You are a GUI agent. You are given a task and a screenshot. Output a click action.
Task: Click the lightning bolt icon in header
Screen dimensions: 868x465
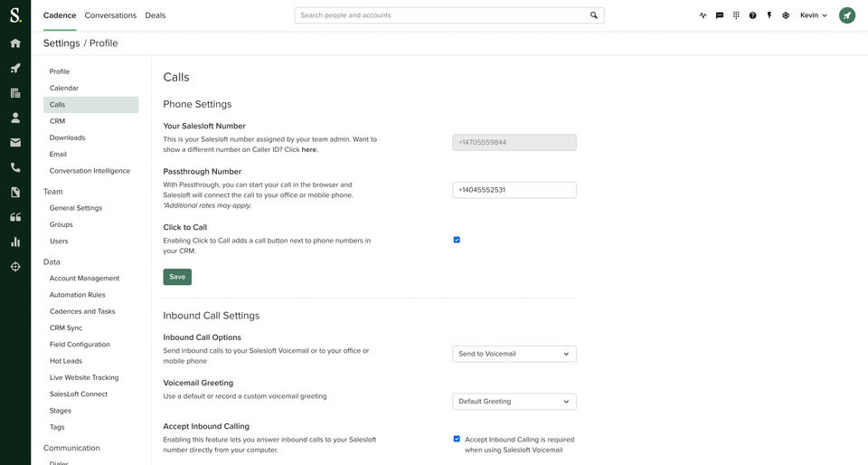click(x=769, y=15)
